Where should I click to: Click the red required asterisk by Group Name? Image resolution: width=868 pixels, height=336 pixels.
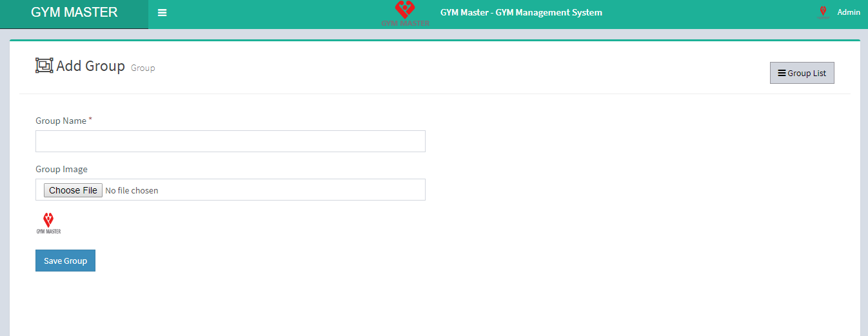(x=90, y=120)
